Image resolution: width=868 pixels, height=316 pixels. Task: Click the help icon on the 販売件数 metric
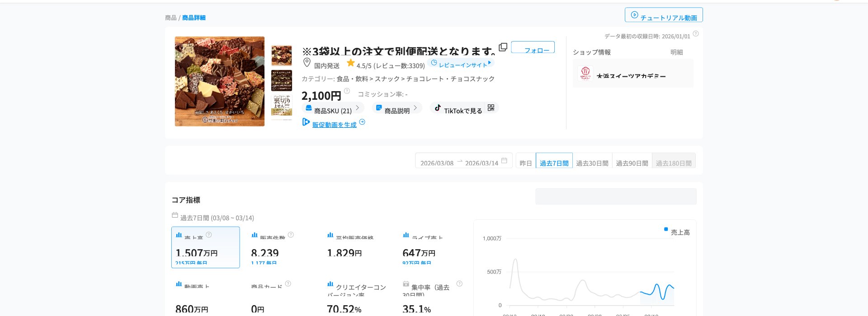tap(291, 235)
